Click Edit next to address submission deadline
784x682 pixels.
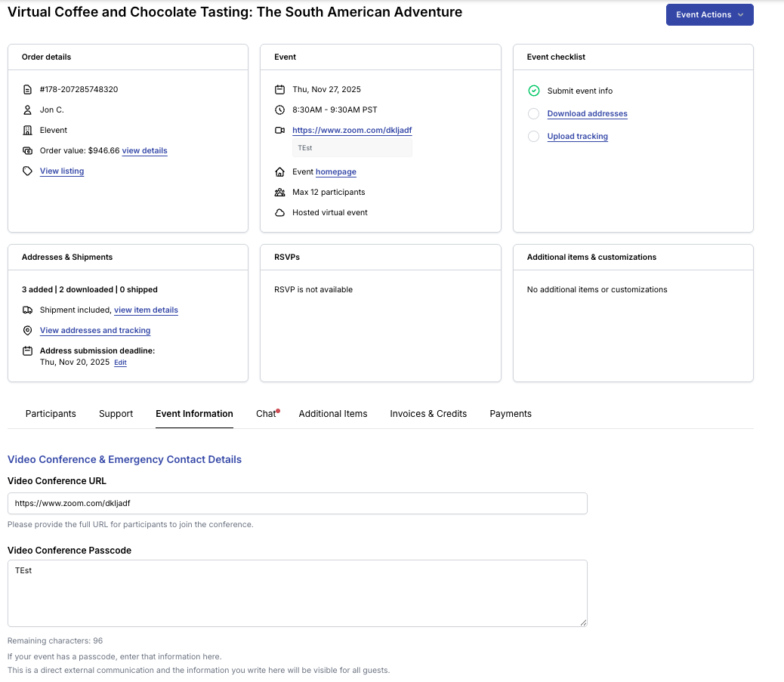pos(120,363)
